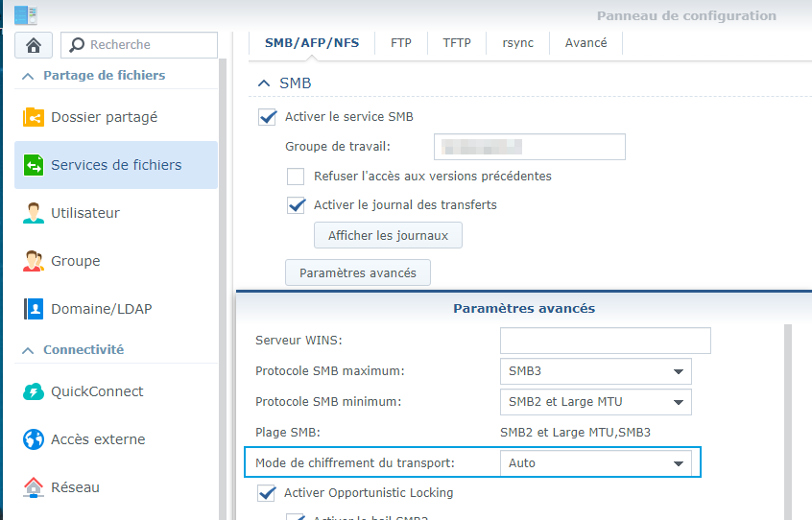Open Accès externe globe icon
Viewport: 812px width, 520px height.
coord(34,439)
